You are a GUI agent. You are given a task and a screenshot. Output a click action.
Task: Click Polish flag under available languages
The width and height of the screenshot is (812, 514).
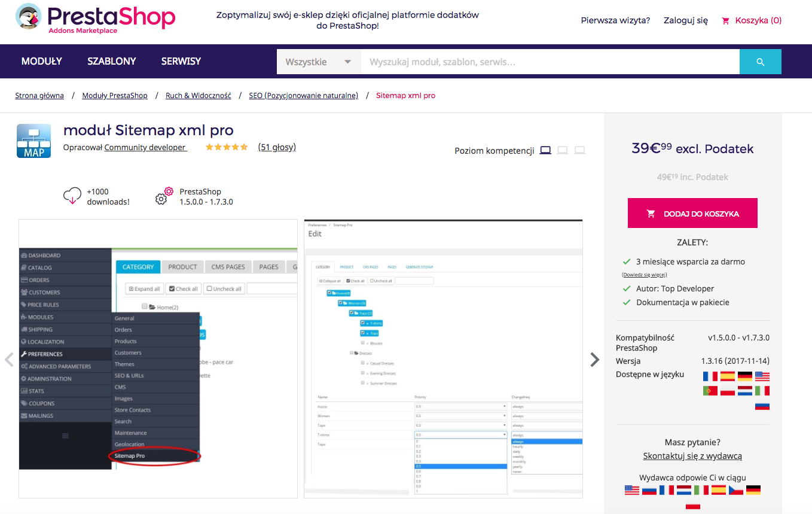coord(727,391)
